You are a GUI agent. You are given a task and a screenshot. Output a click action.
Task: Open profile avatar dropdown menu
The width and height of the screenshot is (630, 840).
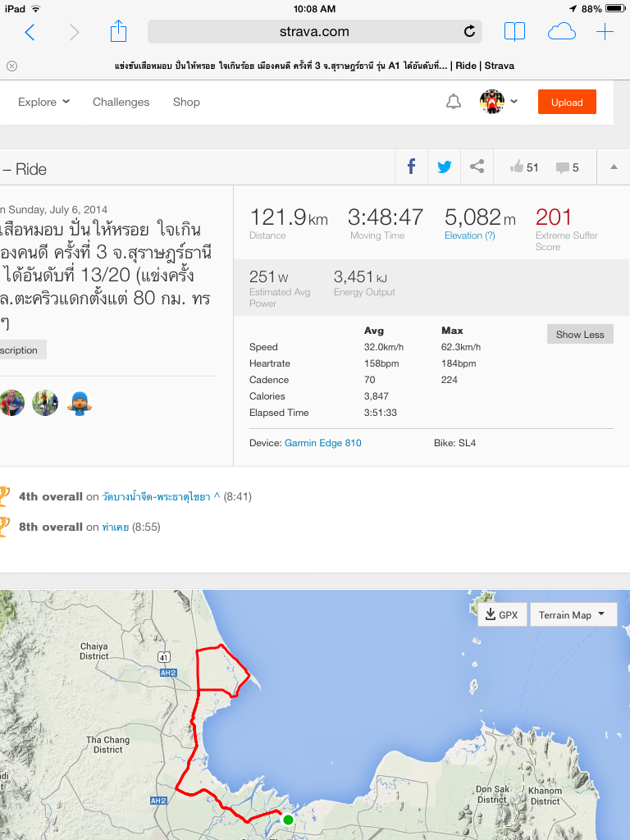pos(500,102)
